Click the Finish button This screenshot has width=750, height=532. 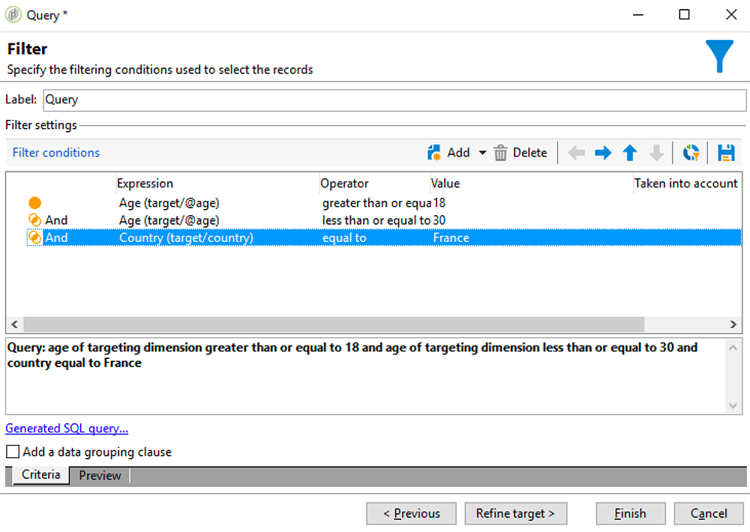(630, 513)
